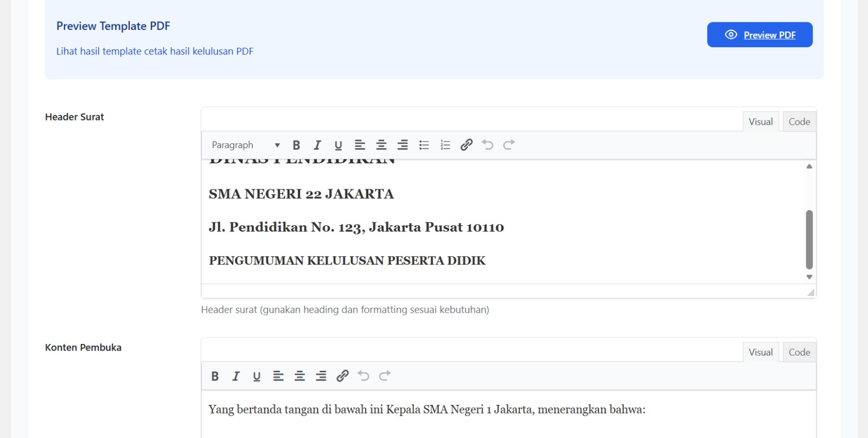Click the Preview PDF button
This screenshot has height=438, width=868.
click(759, 35)
